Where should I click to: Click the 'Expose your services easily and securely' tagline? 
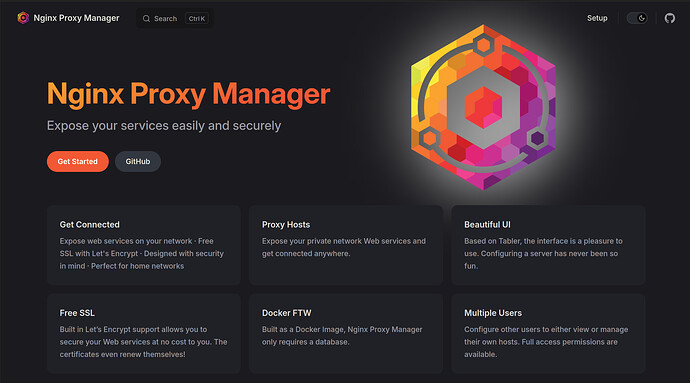[164, 126]
